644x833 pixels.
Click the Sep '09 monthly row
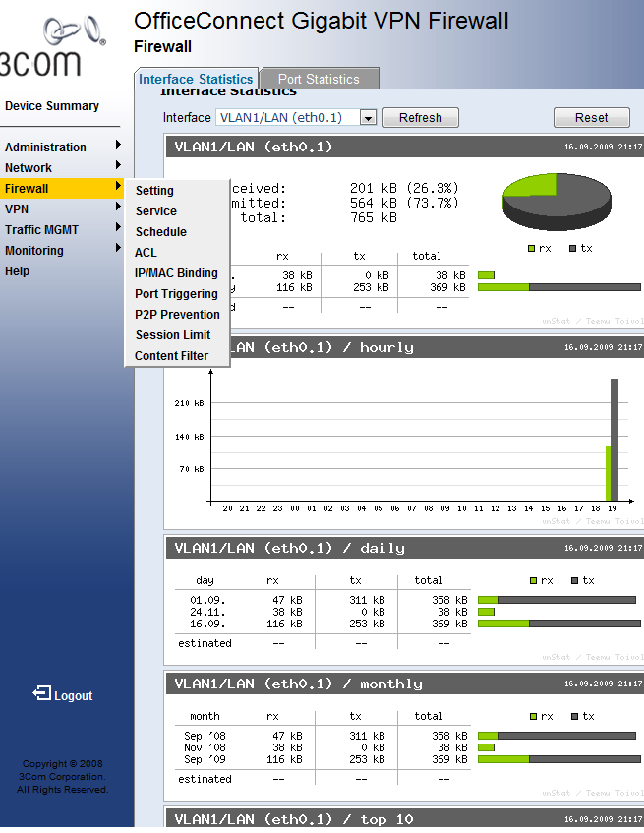coord(322,759)
